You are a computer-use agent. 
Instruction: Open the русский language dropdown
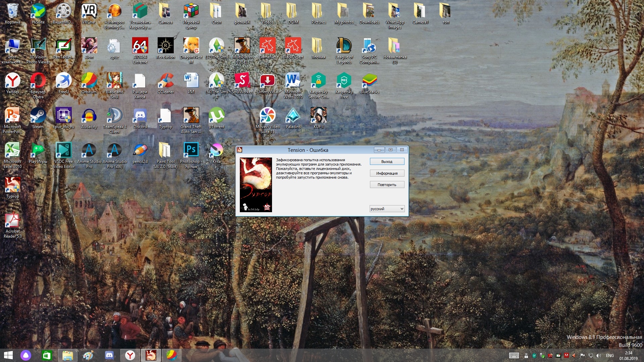(x=387, y=209)
